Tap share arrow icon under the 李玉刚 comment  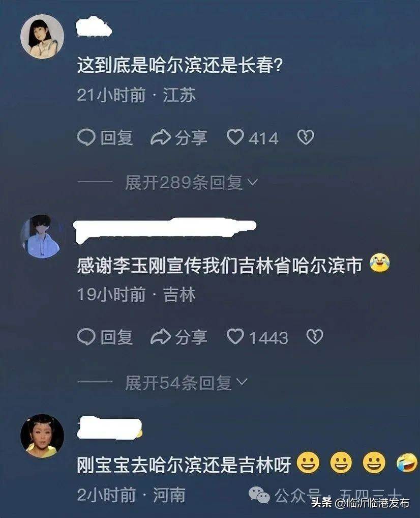click(161, 337)
